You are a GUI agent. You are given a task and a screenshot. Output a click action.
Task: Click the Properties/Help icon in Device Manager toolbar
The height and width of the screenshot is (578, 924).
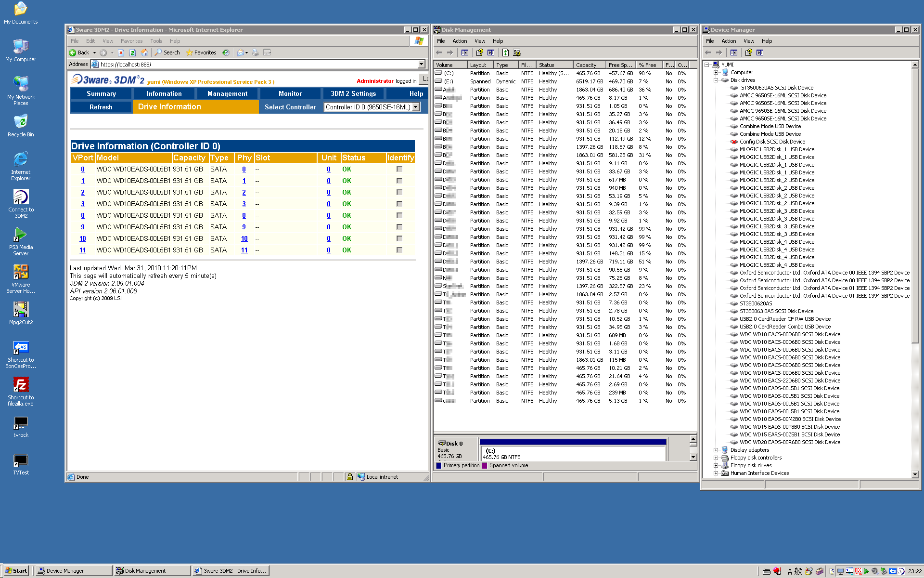[748, 53]
